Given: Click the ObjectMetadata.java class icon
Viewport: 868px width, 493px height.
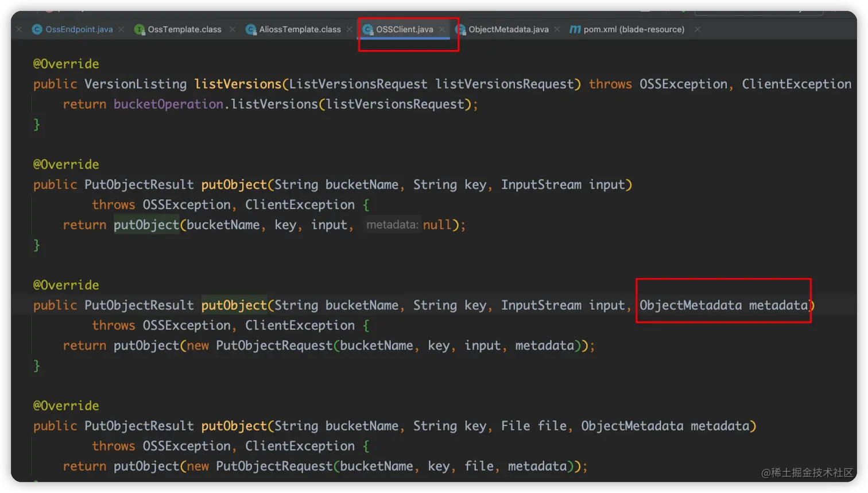Looking at the screenshot, I should click(460, 29).
